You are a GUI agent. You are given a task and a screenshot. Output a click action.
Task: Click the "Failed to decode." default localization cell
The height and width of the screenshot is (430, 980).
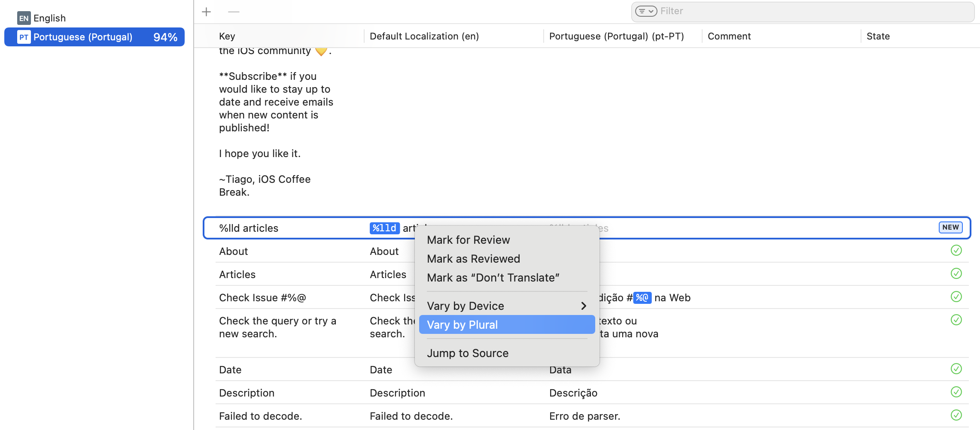coord(411,416)
